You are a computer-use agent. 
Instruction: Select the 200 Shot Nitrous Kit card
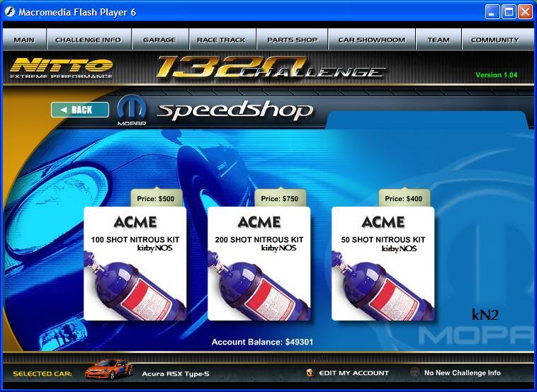259,263
